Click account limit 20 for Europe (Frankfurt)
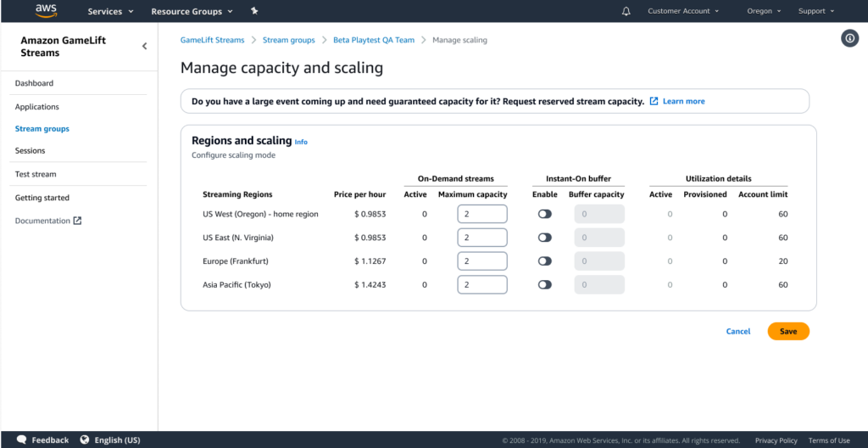 782,261
